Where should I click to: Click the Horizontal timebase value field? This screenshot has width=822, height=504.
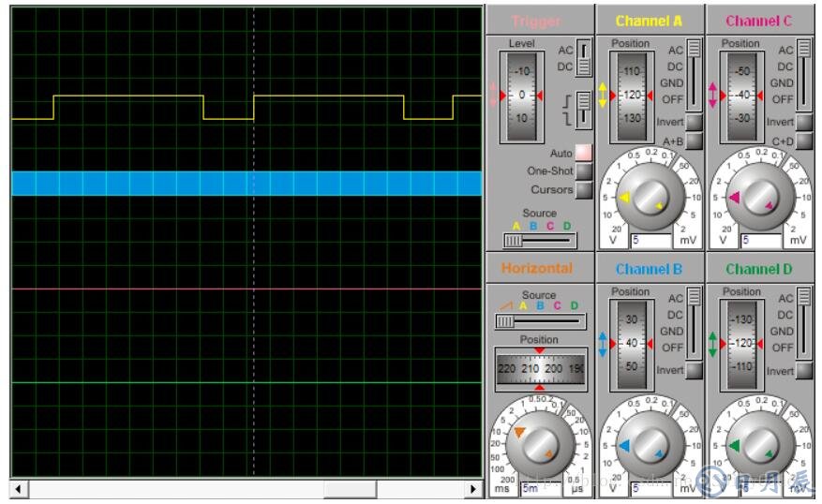coord(542,488)
